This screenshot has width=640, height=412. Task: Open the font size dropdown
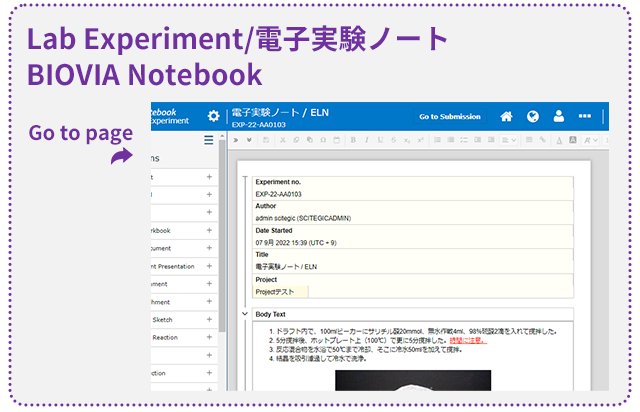(x=590, y=140)
